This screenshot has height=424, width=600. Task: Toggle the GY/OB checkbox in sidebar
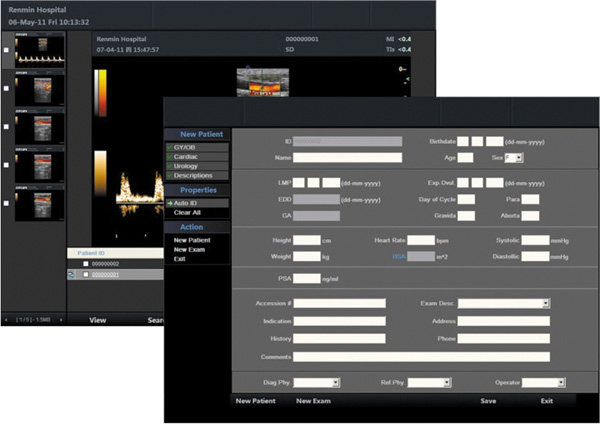[170, 147]
